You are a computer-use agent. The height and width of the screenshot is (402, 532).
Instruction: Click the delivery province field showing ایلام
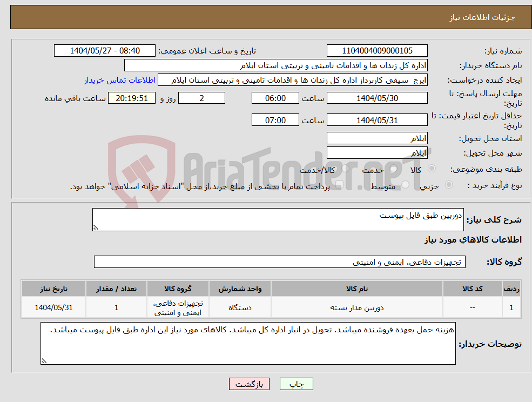pyautogui.click(x=376, y=138)
